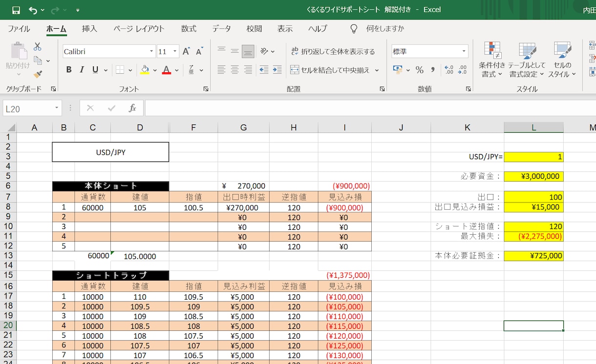Open the font color dropdown arrow
The image size is (596, 364).
point(177,70)
